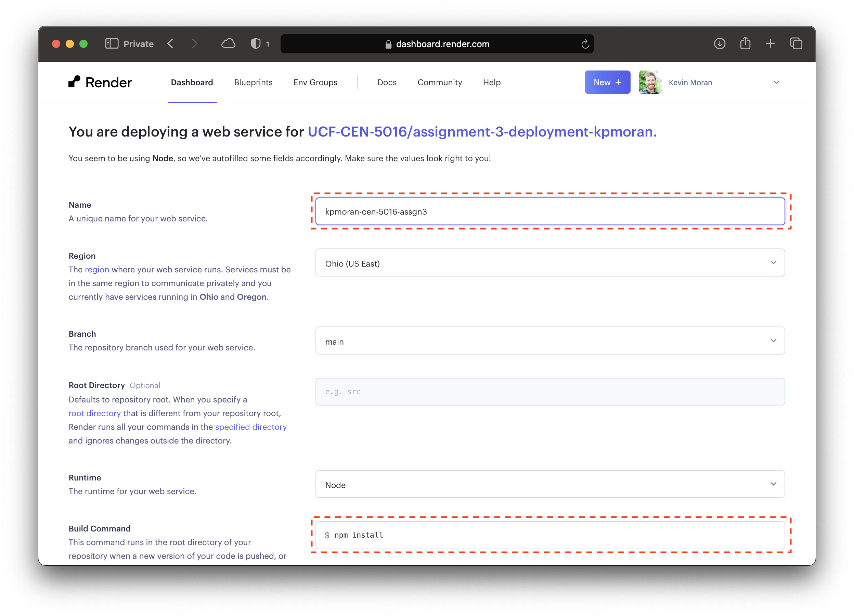Open the Blueprints tab
854x616 pixels.
pyautogui.click(x=253, y=82)
